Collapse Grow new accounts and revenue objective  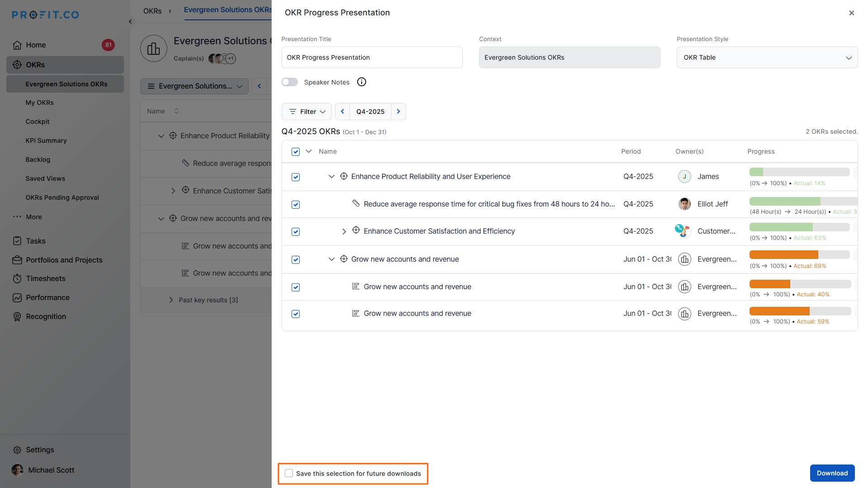point(331,259)
